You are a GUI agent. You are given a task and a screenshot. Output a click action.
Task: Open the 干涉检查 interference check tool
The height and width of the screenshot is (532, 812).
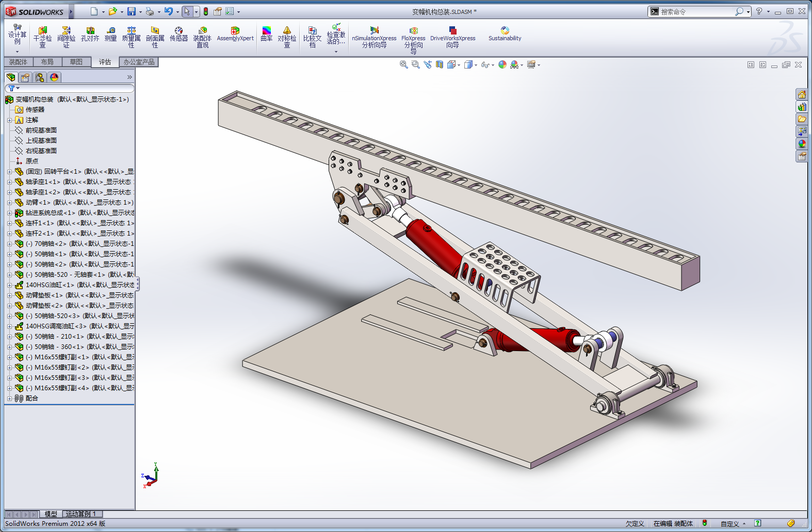point(42,37)
